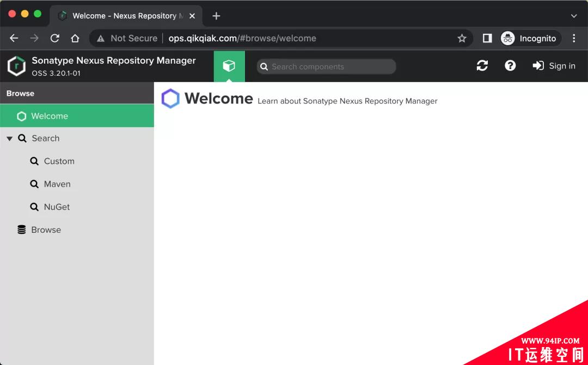588x365 pixels.
Task: Click the browser Home icon
Action: tap(75, 38)
